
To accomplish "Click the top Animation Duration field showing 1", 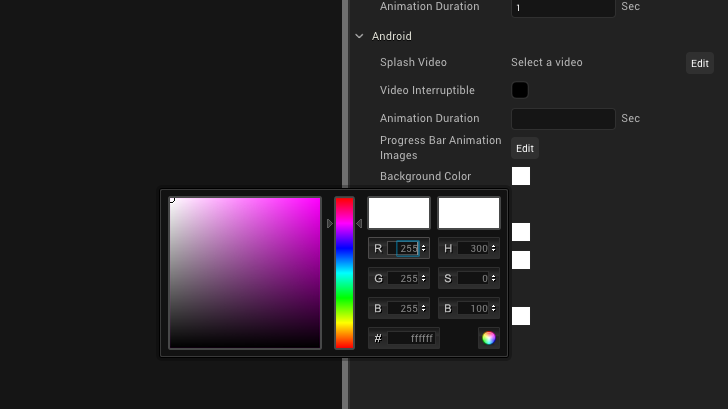I will (x=563, y=8).
